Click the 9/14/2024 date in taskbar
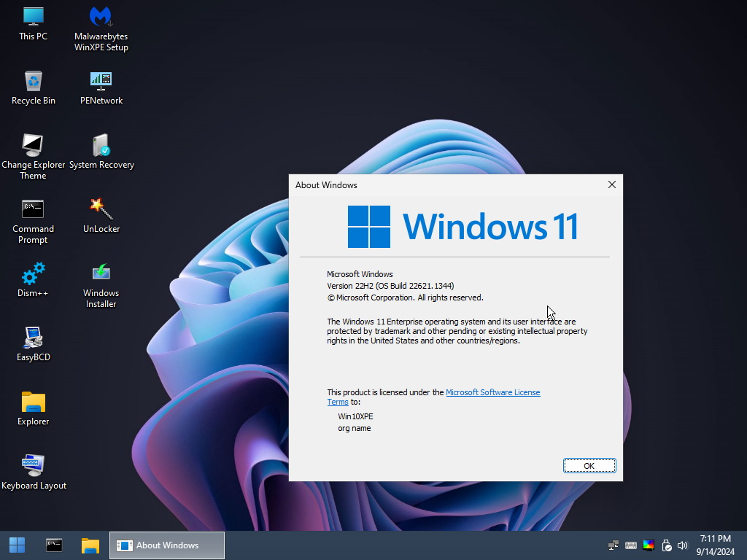Image resolution: width=747 pixels, height=560 pixels. (715, 552)
